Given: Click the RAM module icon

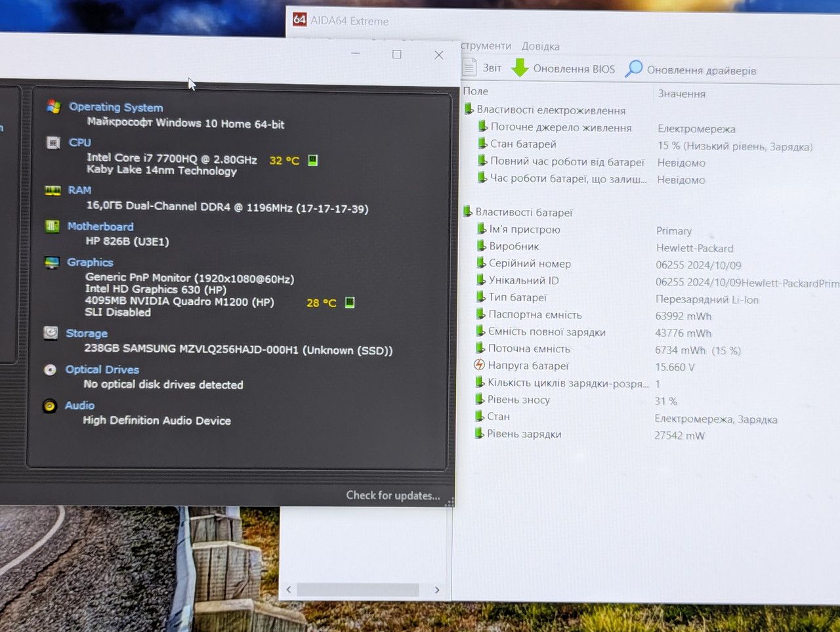Looking at the screenshot, I should [52, 190].
